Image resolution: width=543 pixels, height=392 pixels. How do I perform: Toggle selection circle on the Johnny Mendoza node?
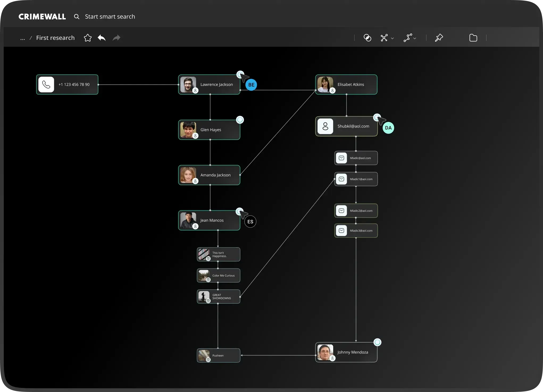tap(377, 342)
